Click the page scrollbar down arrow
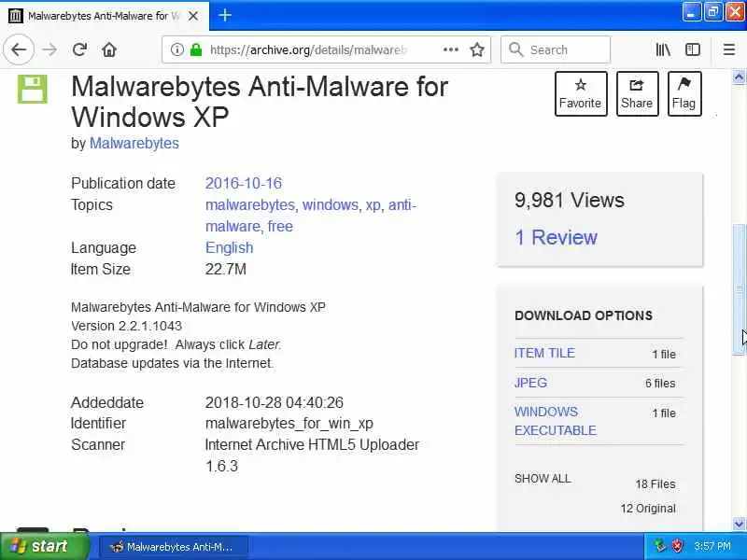Screen dimensions: 747x560 [x=739, y=524]
